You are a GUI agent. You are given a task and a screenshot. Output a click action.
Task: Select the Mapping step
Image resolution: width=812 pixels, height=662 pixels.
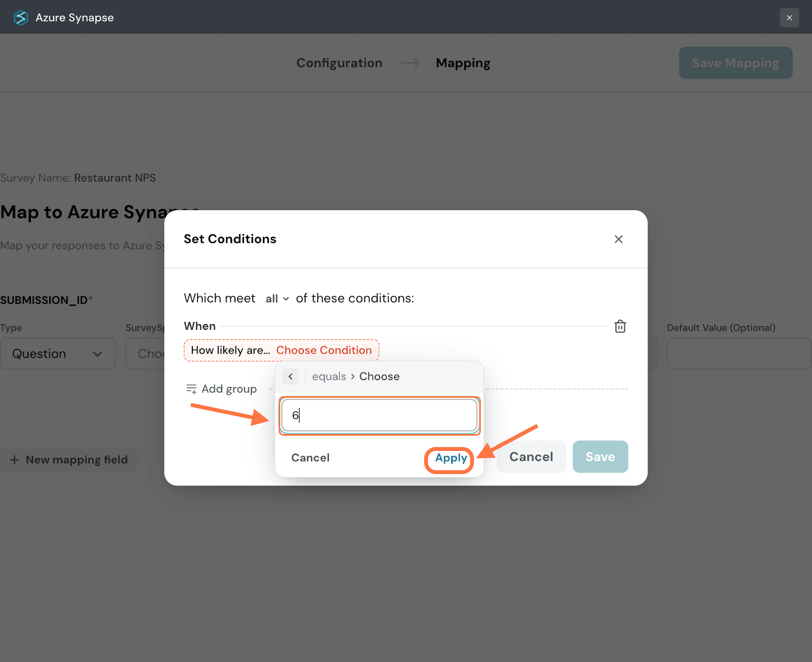[463, 63]
